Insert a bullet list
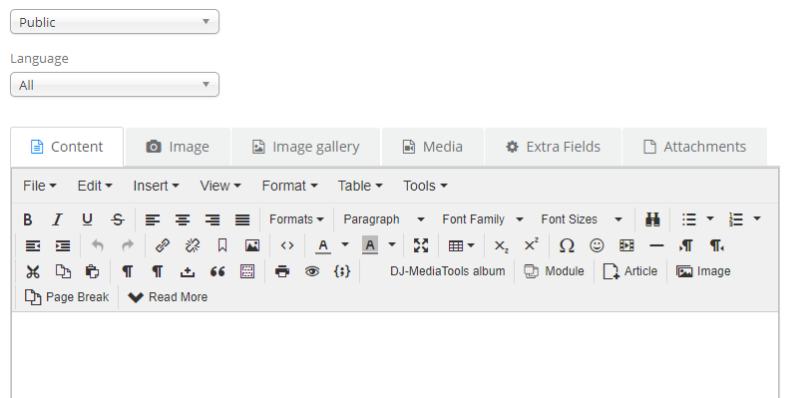Viewport: 800px width, 398px height. 689,219
